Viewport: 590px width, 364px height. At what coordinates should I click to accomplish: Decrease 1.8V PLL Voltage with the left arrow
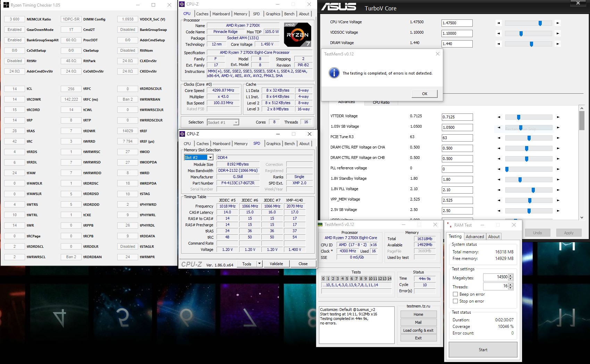coord(499,190)
